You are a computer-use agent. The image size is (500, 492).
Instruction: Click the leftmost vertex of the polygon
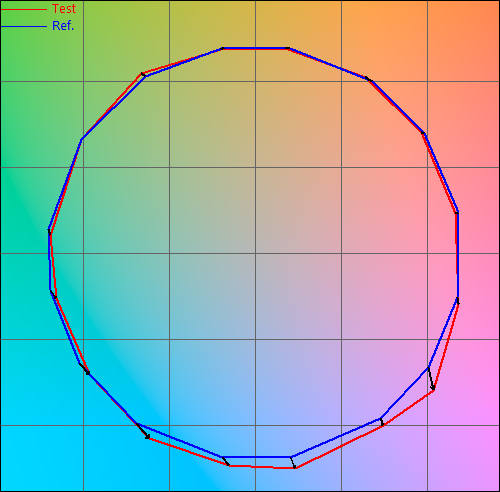click(x=49, y=229)
